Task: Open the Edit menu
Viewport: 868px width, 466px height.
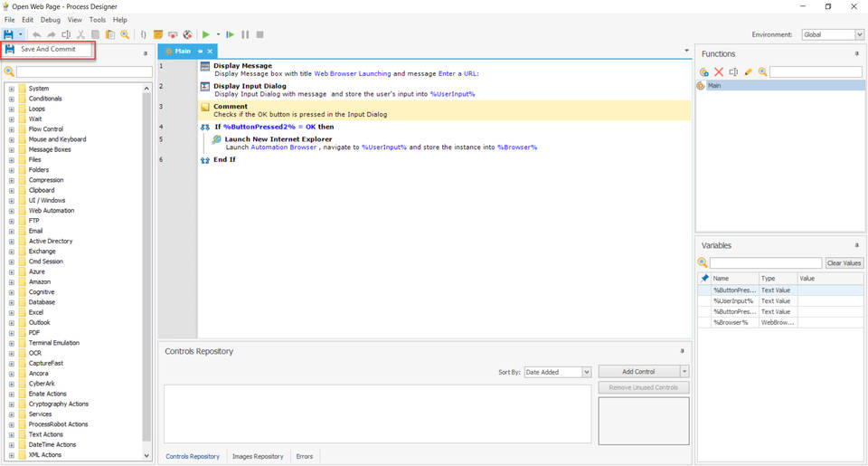Action: (x=28, y=20)
